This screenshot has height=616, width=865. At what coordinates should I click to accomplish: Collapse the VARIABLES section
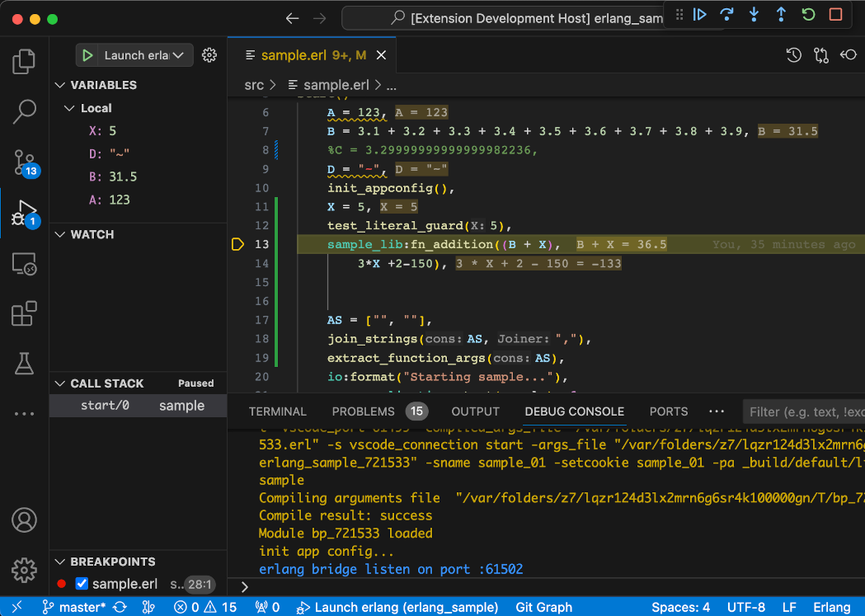60,85
